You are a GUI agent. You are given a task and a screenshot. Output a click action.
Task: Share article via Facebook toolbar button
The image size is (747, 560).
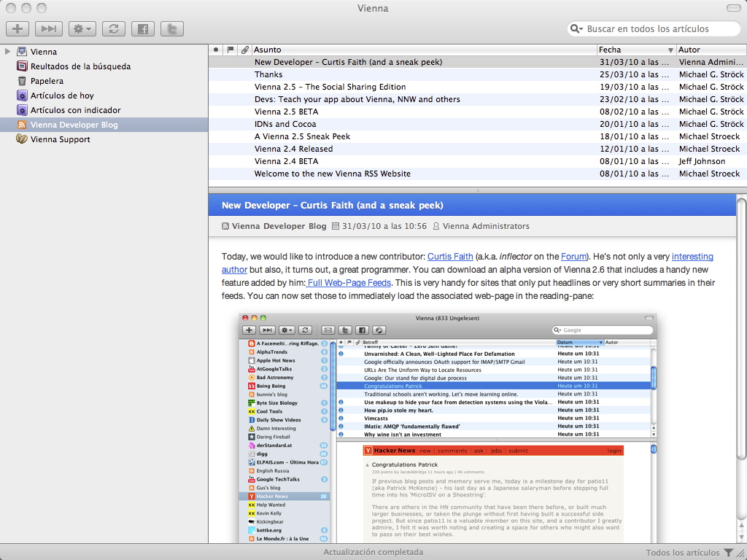click(143, 29)
